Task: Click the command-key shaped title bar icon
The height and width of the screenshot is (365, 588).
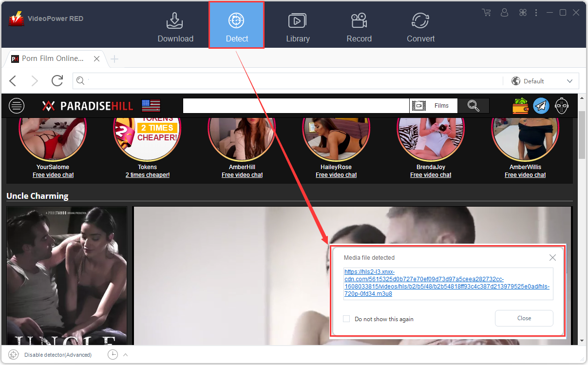Action: [523, 13]
